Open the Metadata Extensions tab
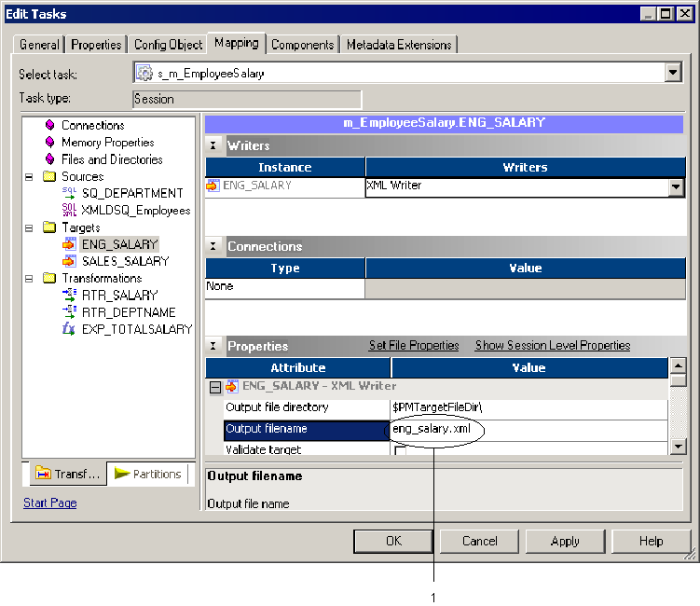 click(x=398, y=45)
